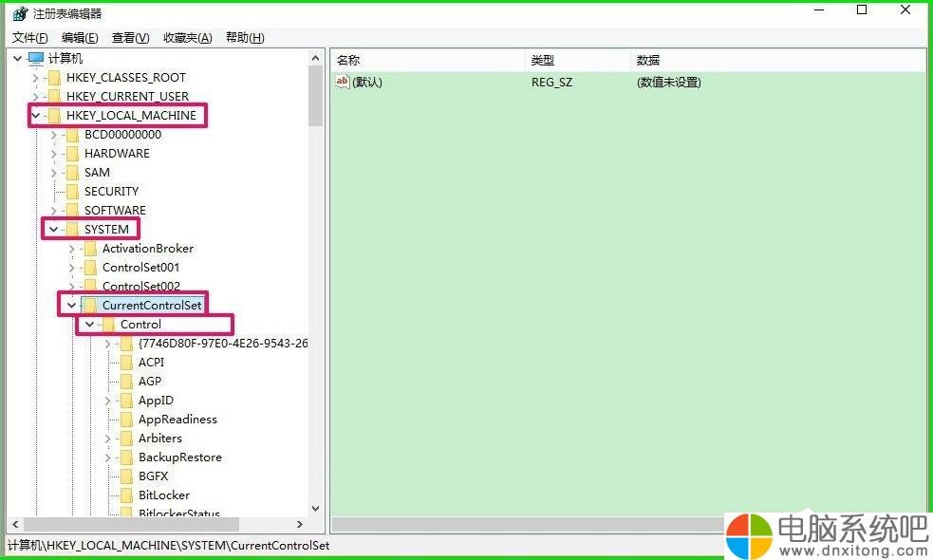Viewport: 933px width, 560px height.
Task: Click the (数值未设置) data cell
Action: pos(669,83)
